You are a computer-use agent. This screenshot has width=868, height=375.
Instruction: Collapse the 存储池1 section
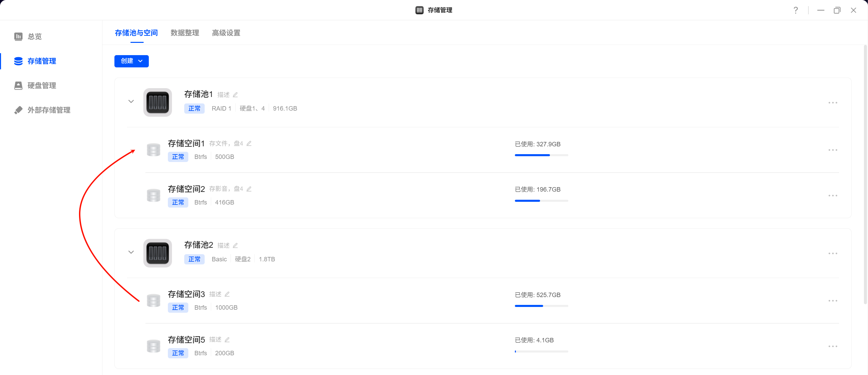pos(131,101)
